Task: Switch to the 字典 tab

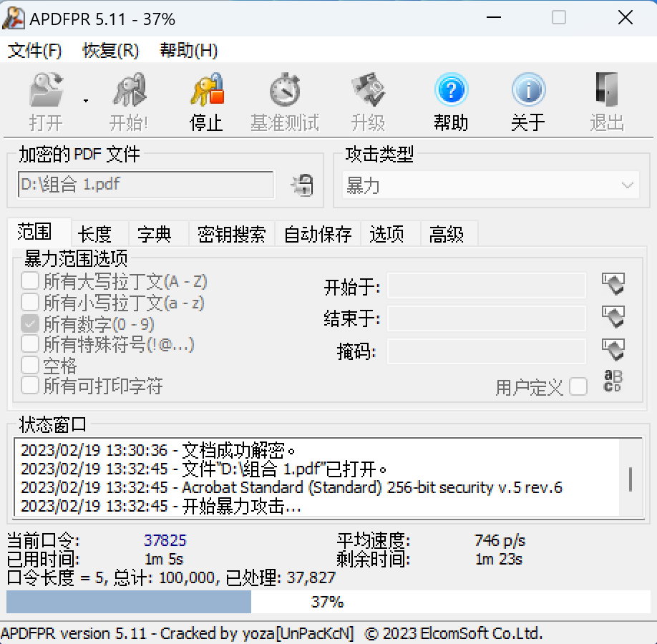Action: click(158, 234)
